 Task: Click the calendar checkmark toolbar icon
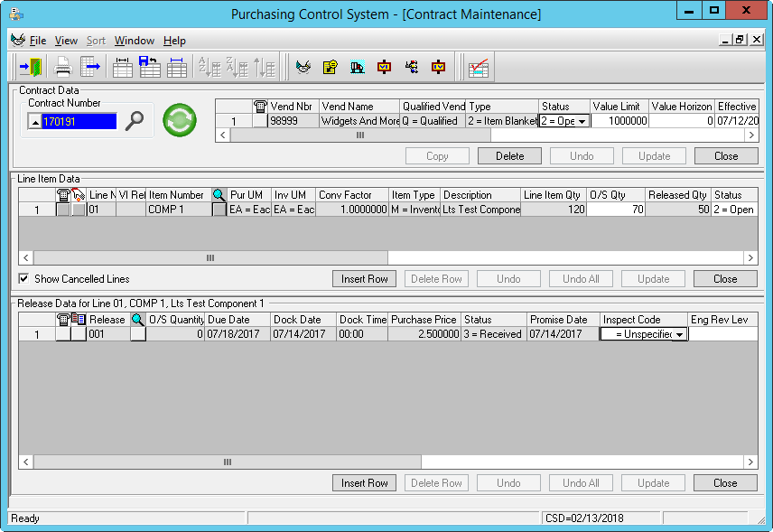pyautogui.click(x=479, y=68)
